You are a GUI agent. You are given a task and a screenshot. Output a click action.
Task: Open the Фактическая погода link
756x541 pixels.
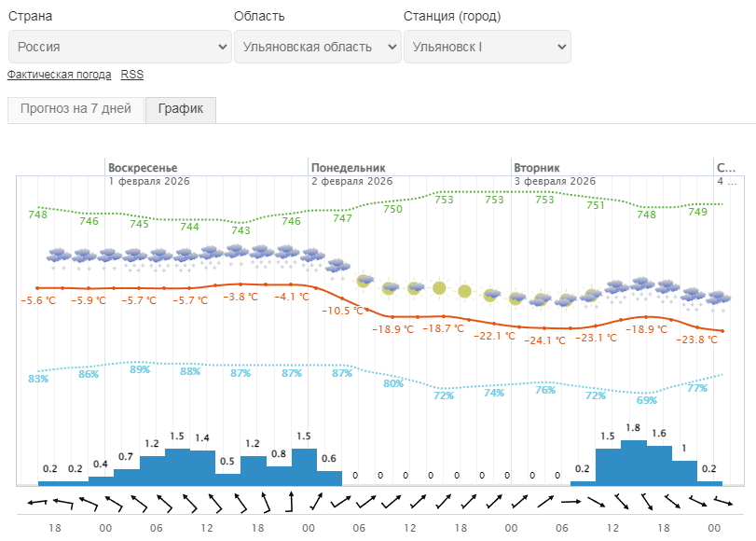[60, 75]
